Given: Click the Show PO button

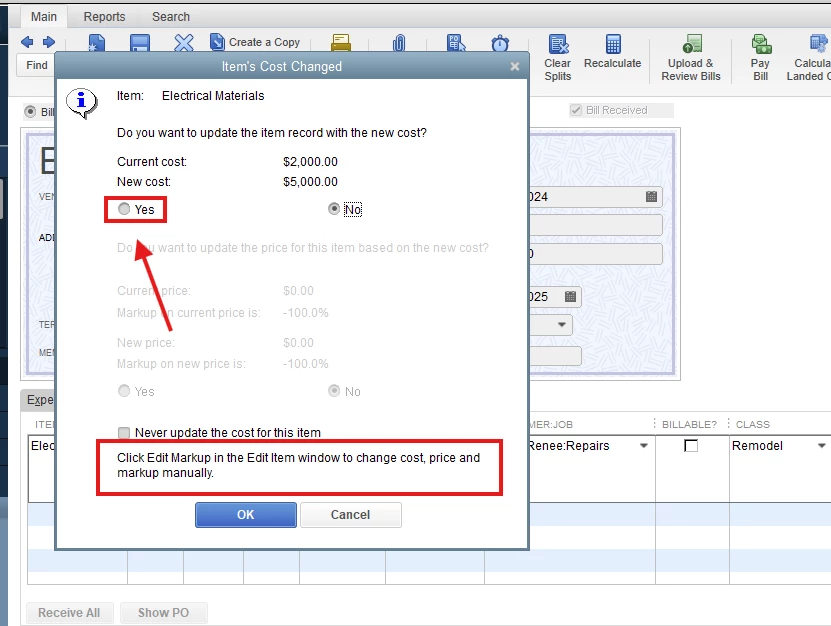Looking at the screenshot, I should (163, 613).
